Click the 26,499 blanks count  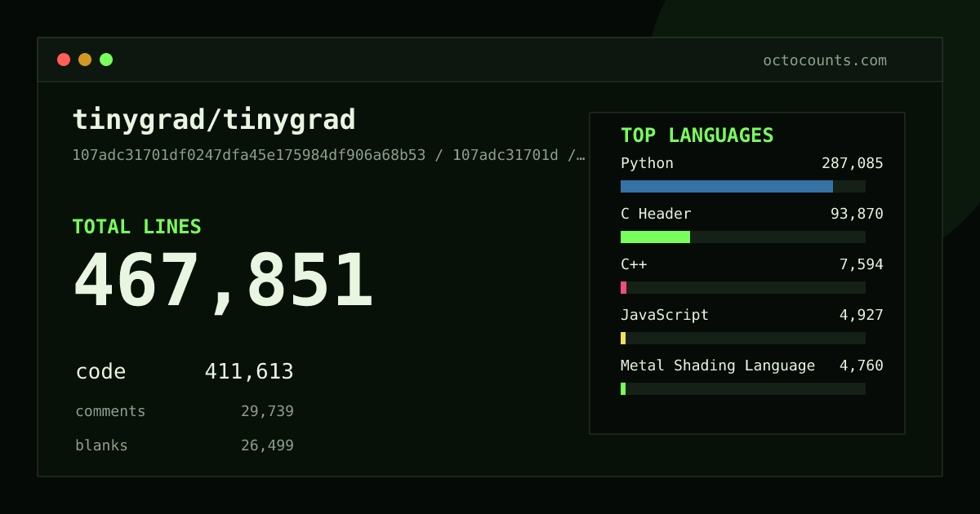(x=267, y=445)
